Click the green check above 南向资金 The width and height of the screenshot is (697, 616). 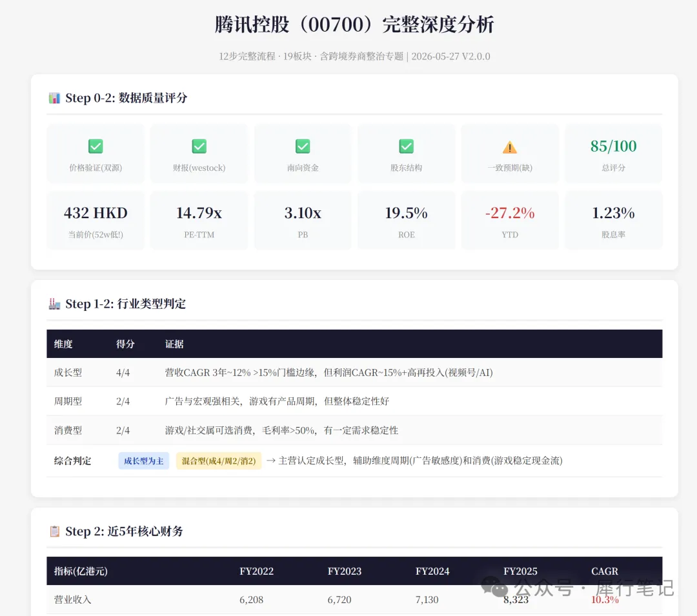pyautogui.click(x=303, y=146)
